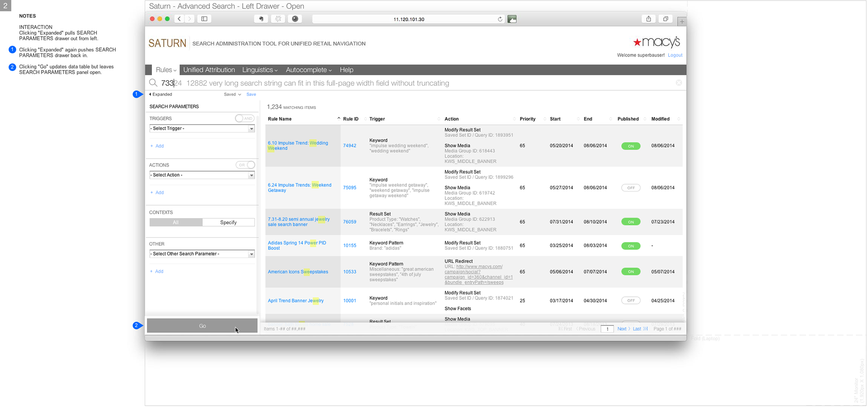Image resolution: width=868 pixels, height=407 pixels.
Task: Open the Rules menu dropdown
Action: click(x=165, y=70)
